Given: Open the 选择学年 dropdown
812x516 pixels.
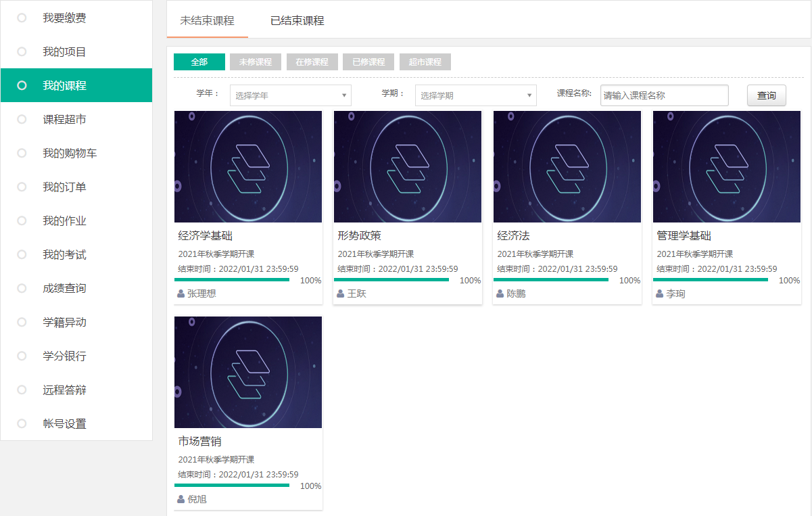Looking at the screenshot, I should tap(291, 95).
